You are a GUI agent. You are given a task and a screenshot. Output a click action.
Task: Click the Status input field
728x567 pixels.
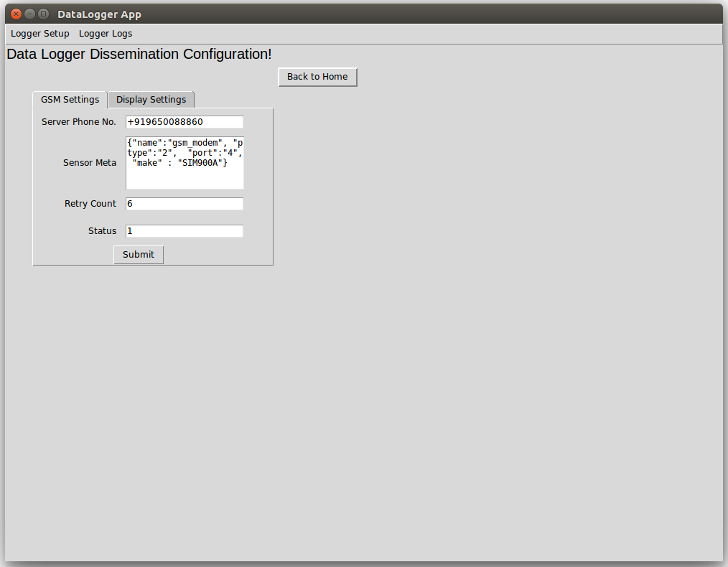[185, 231]
